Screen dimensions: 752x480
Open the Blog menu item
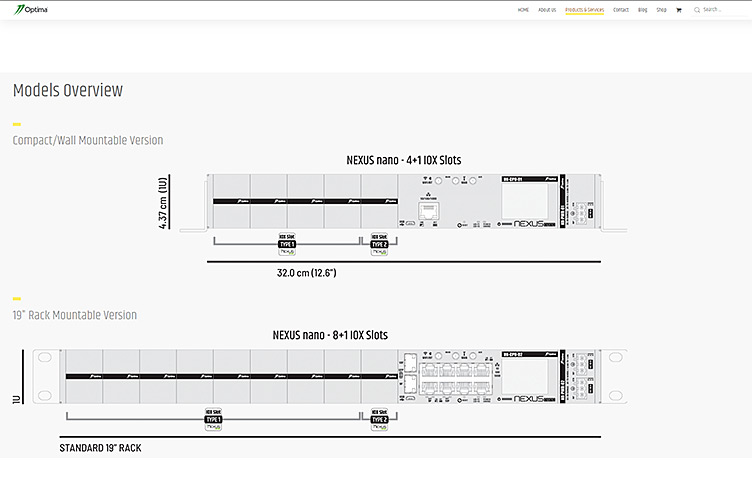click(643, 10)
